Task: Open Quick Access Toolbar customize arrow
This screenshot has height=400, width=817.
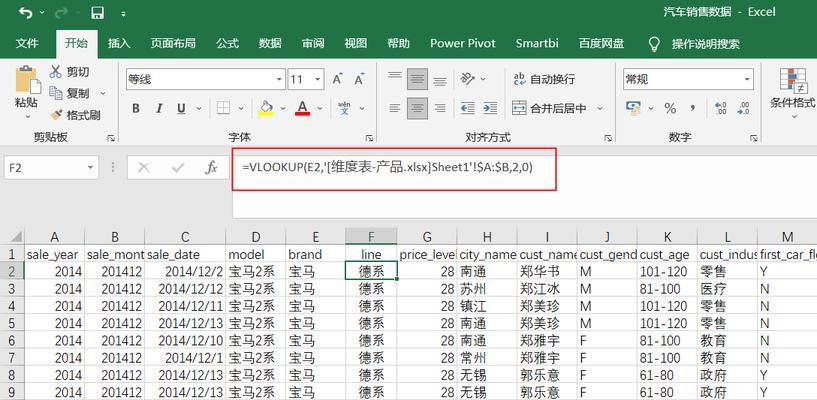Action: coord(124,14)
